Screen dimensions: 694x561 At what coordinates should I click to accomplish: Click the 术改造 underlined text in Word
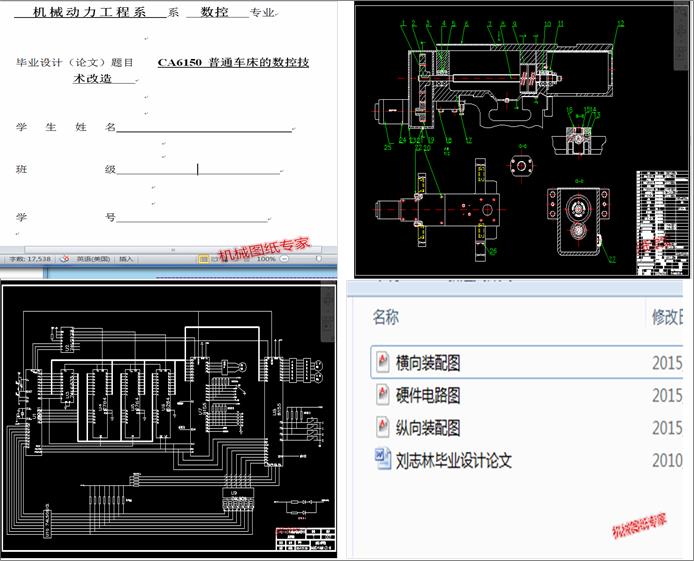[x=93, y=78]
